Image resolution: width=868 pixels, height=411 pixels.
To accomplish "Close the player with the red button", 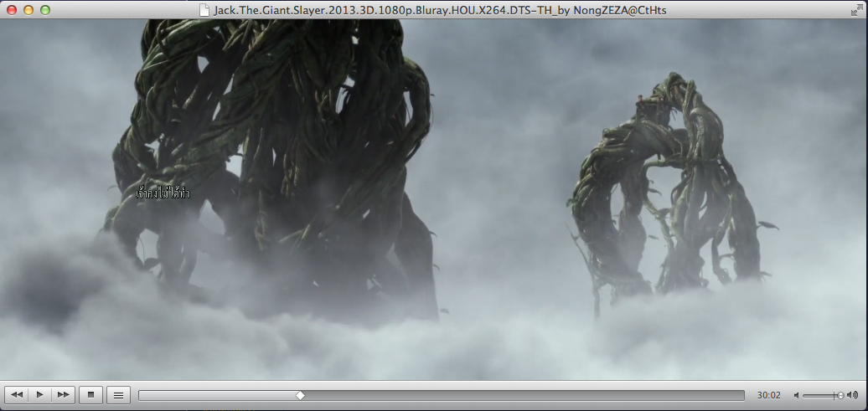I will coord(11,10).
